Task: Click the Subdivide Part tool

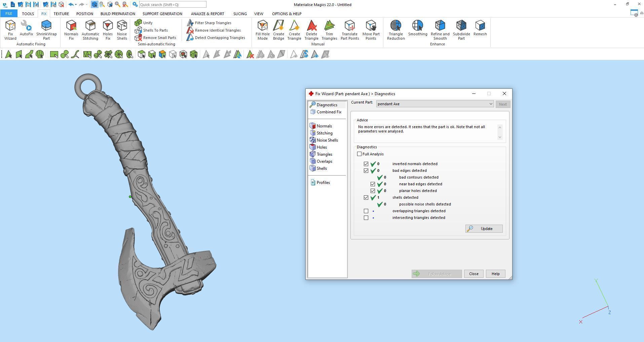Action: [x=461, y=30]
